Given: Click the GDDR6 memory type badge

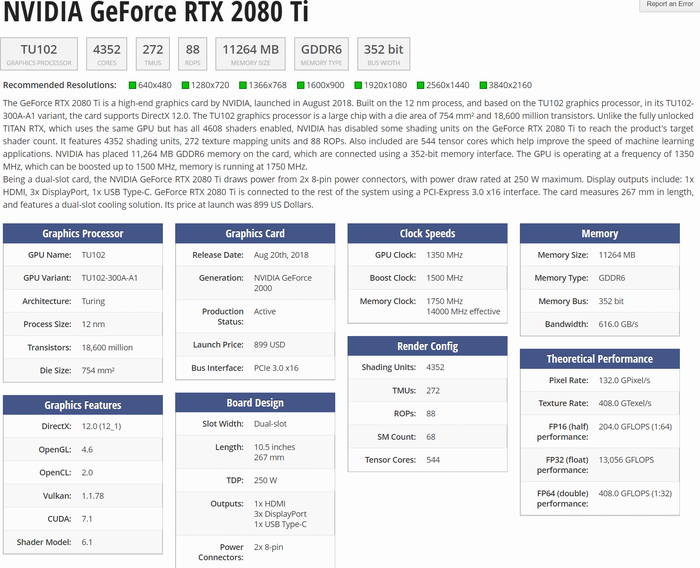Looking at the screenshot, I should pyautogui.click(x=323, y=54).
